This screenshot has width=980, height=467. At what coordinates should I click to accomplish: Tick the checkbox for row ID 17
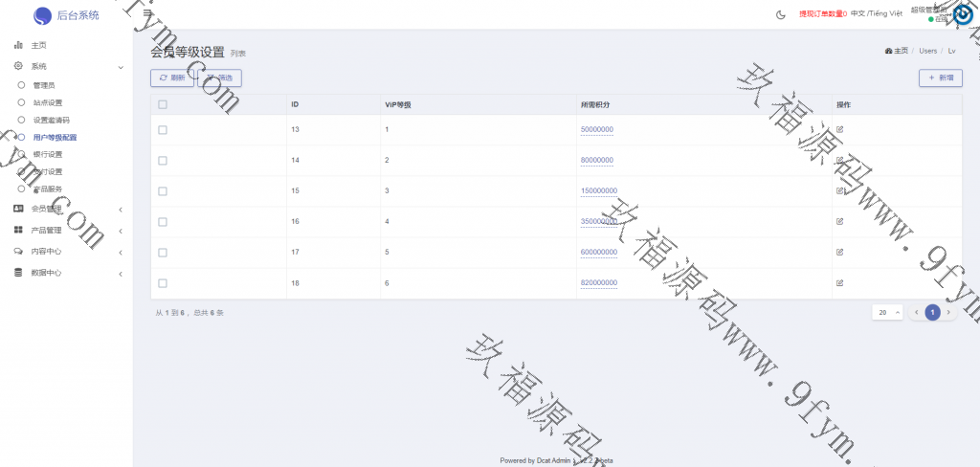(163, 253)
